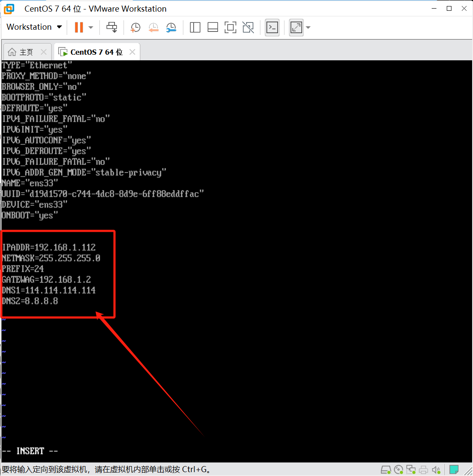Open the hard disk device status icon
This screenshot has width=473, height=476.
point(386,469)
